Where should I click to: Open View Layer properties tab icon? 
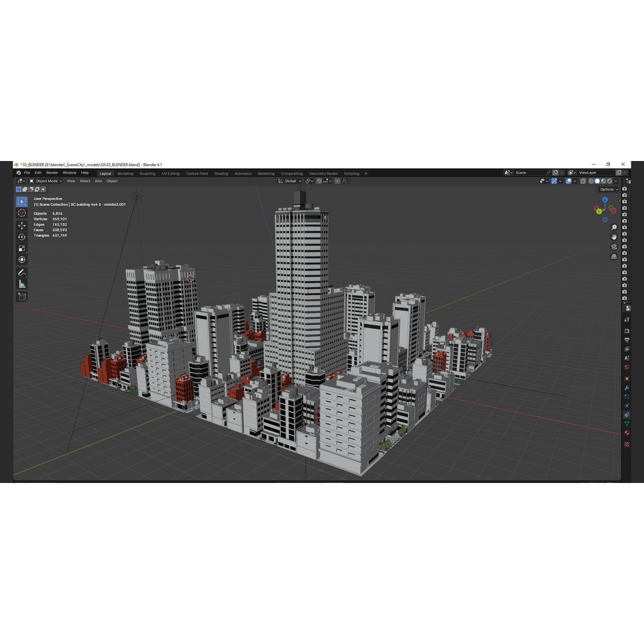[627, 349]
